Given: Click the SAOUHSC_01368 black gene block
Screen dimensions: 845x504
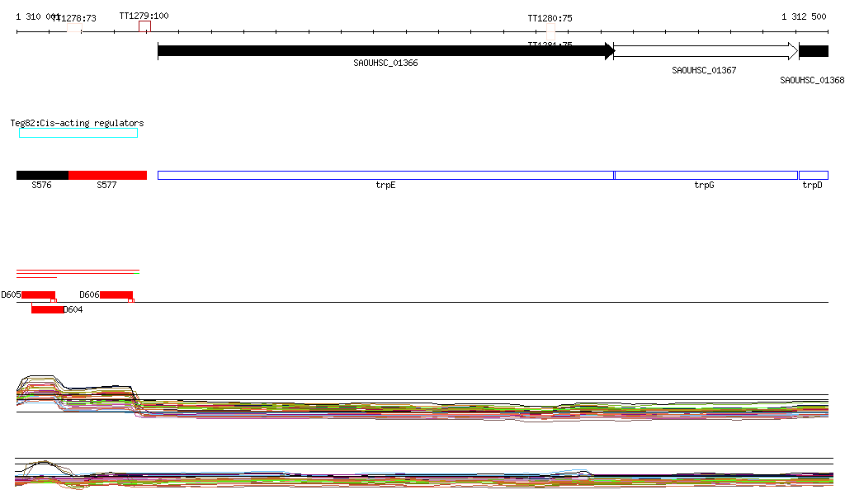Looking at the screenshot, I should (x=814, y=51).
